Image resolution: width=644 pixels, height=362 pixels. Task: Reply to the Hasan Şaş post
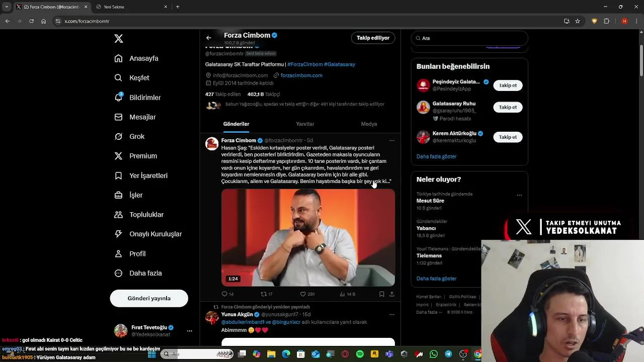(x=227, y=294)
